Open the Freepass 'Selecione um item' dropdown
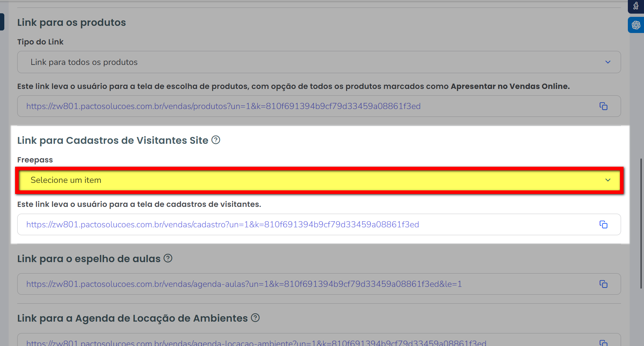 point(319,180)
